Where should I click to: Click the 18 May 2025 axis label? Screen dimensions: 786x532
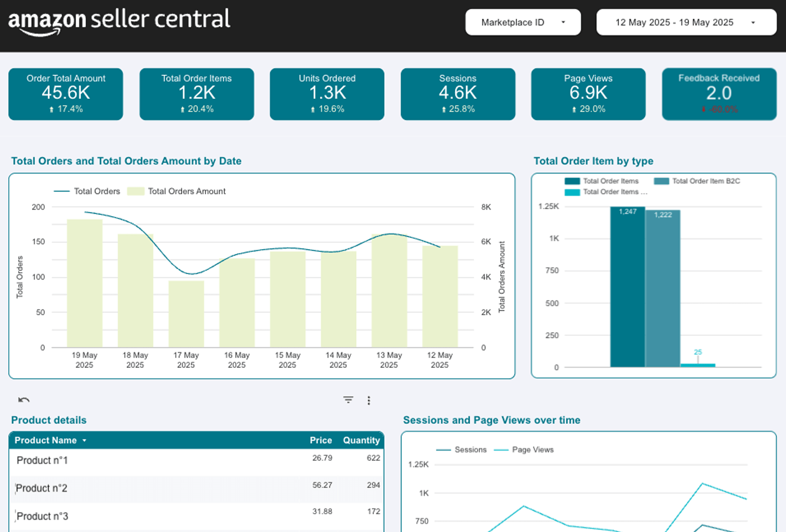pos(135,360)
